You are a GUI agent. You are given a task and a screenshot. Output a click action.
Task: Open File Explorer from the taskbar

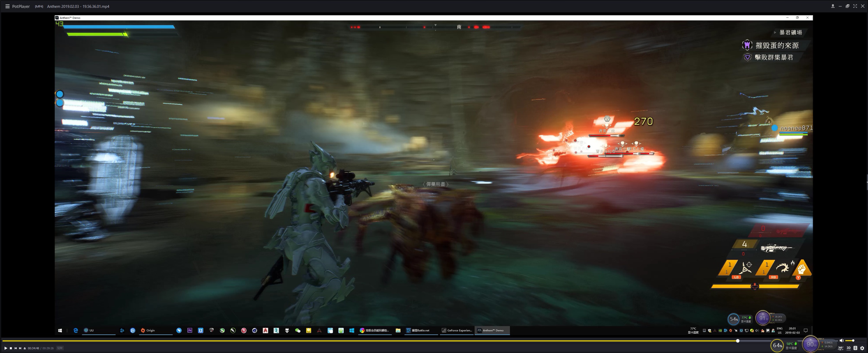click(398, 330)
